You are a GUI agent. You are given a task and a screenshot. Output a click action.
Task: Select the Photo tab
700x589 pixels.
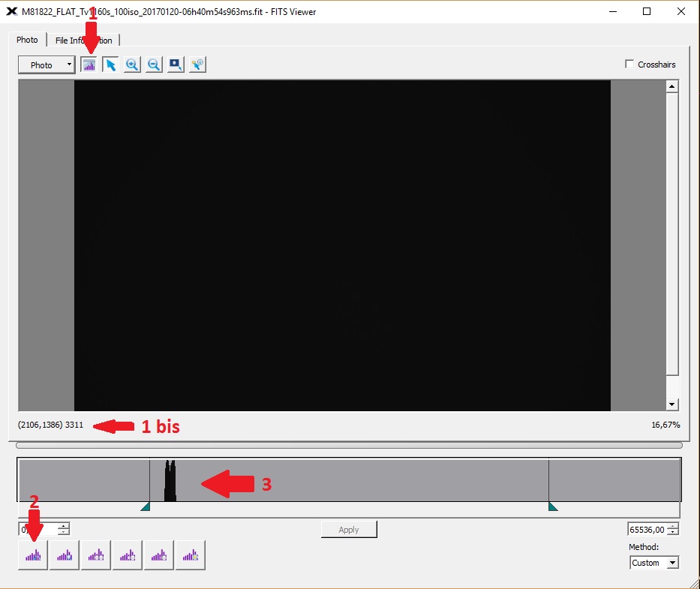tap(27, 40)
